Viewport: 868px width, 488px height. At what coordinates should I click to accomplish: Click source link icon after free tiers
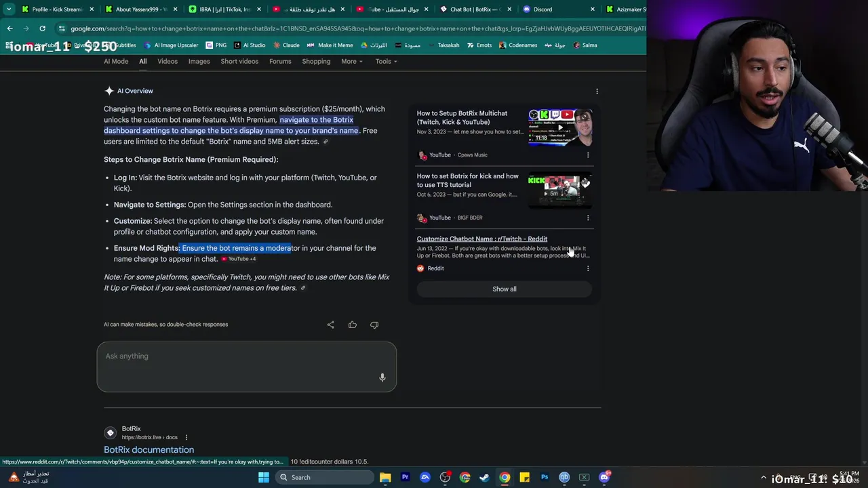pos(303,288)
